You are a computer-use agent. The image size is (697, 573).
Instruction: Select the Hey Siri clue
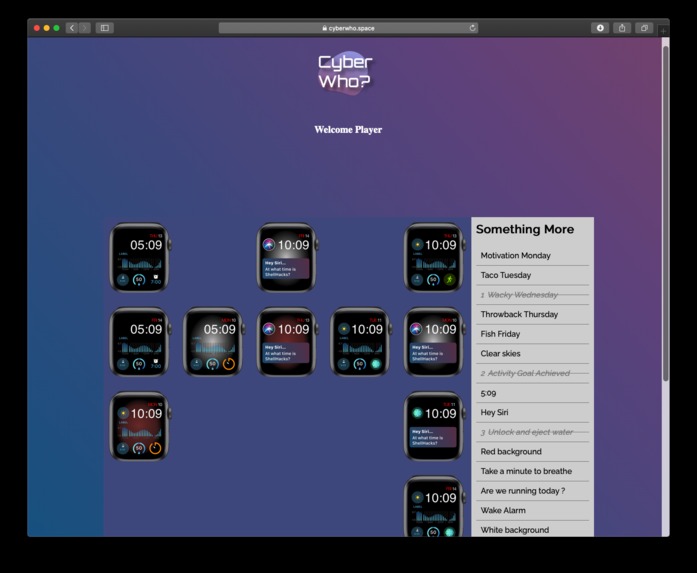(532, 413)
